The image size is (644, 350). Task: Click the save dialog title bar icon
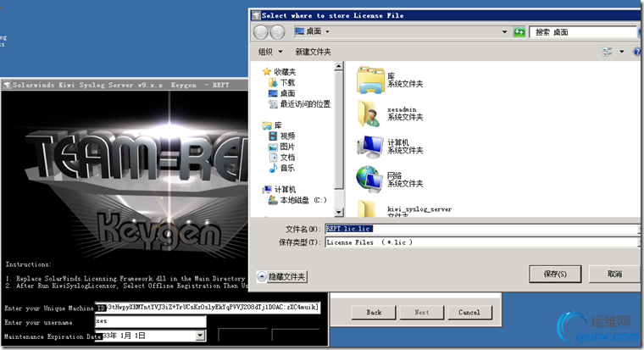coord(256,15)
